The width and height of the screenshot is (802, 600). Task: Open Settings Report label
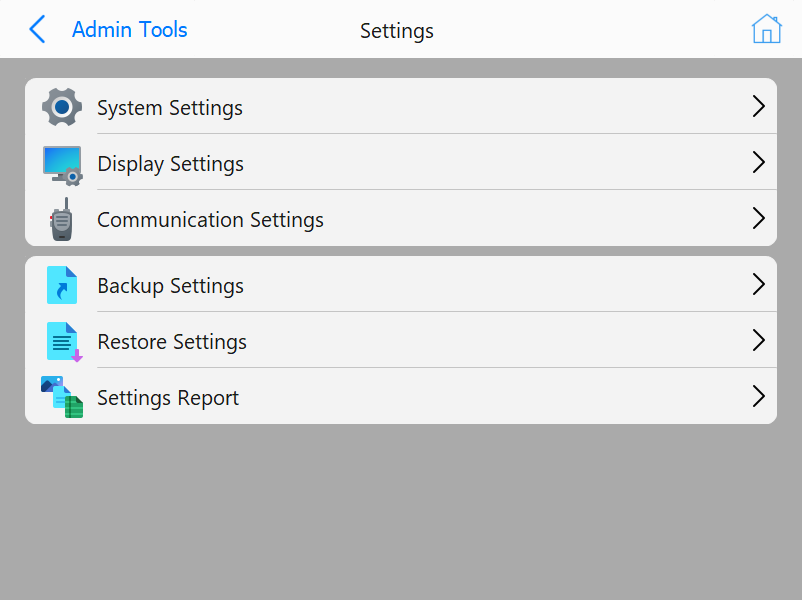pos(168,398)
